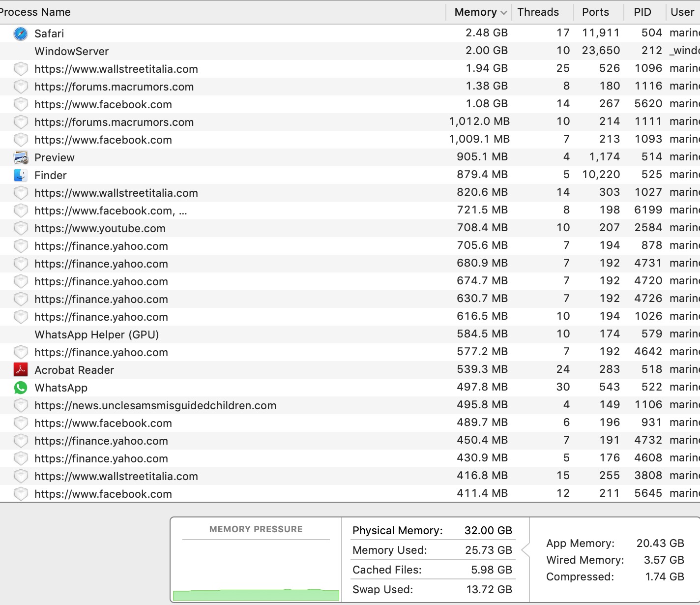The image size is (700, 605).
Task: Click WindowServer's 23,650 ports value
Action: click(601, 51)
